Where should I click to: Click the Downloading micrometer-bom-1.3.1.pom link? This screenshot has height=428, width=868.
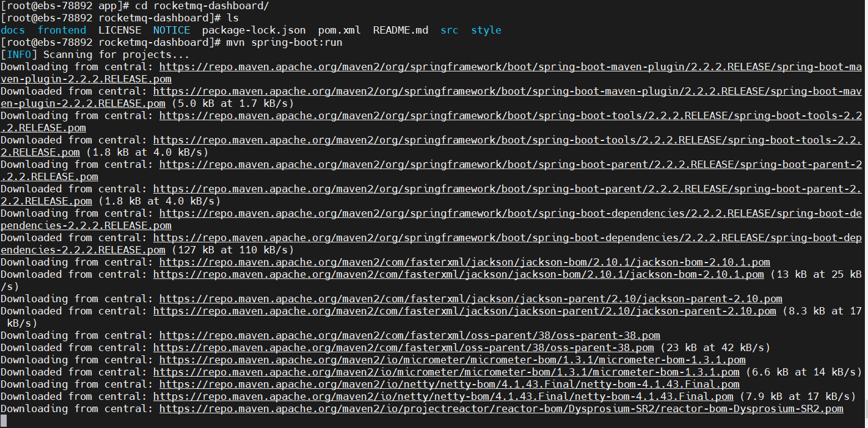point(452,360)
